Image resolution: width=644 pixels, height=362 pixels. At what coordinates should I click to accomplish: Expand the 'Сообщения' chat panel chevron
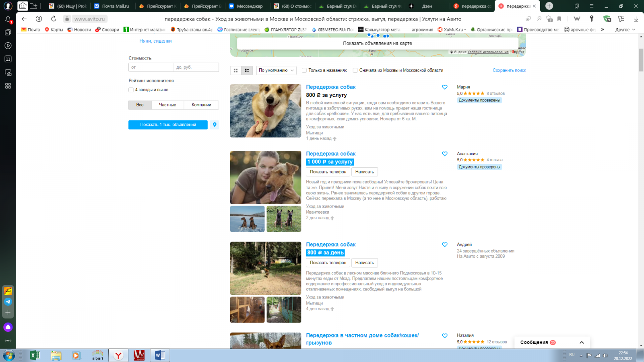tap(582, 342)
